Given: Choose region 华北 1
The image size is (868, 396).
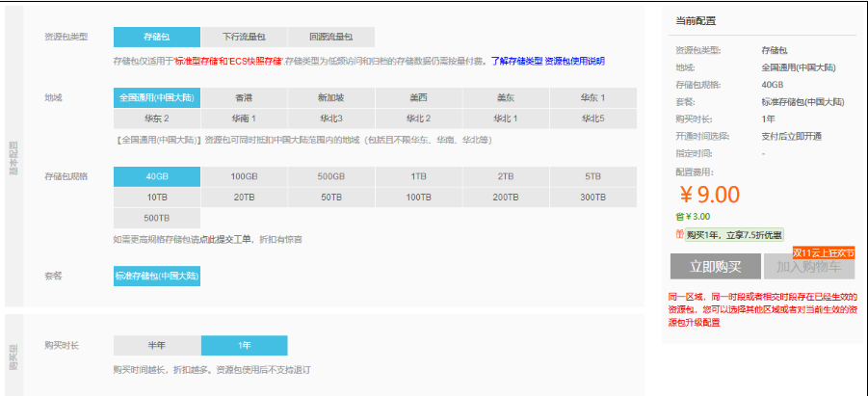Looking at the screenshot, I should (506, 119).
